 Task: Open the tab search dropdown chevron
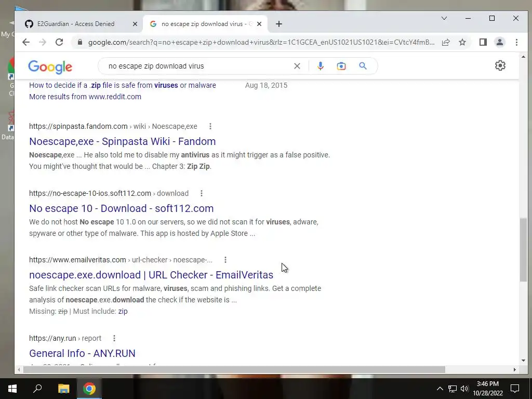(x=444, y=18)
